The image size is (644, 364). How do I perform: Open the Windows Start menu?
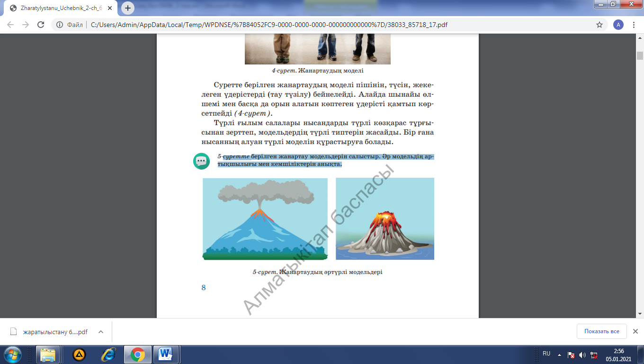tap(13, 355)
